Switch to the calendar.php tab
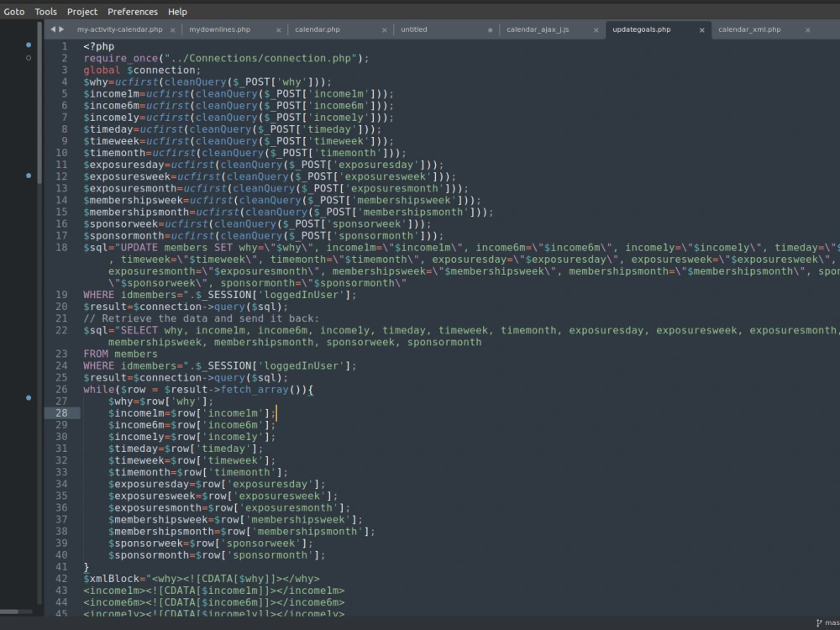The image size is (840, 630). point(318,29)
